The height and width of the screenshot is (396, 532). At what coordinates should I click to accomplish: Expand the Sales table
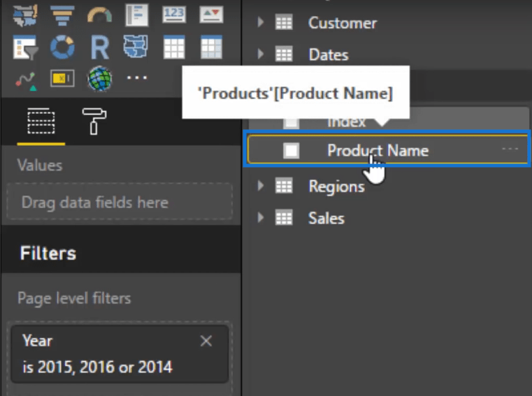click(x=261, y=217)
